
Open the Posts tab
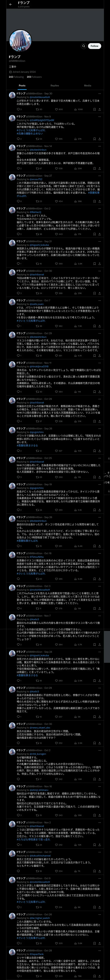click(x=22, y=86)
